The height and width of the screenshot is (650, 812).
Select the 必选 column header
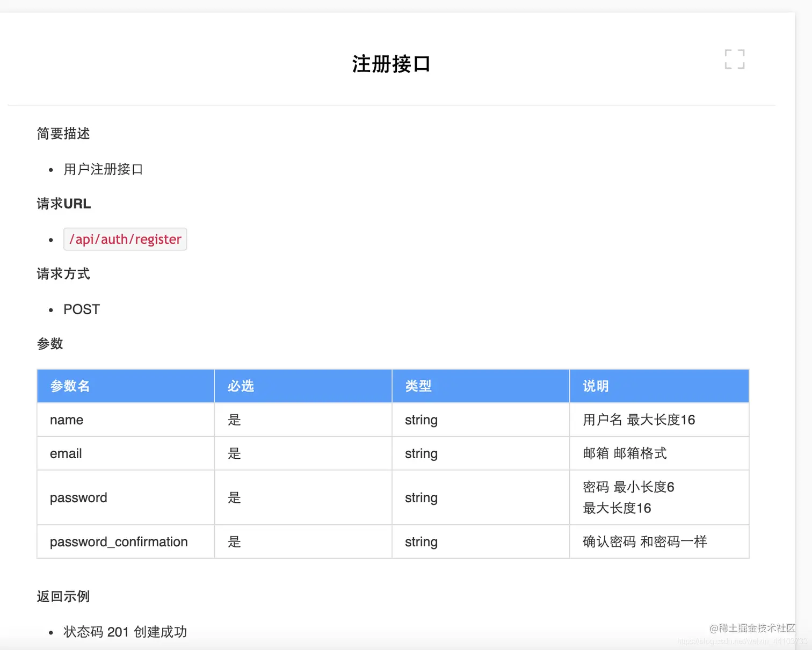coord(240,386)
